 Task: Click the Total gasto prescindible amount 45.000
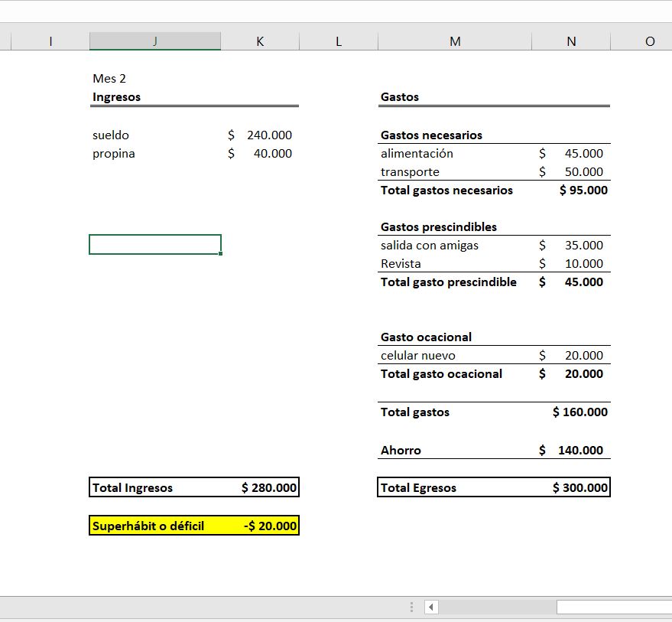tap(571, 282)
